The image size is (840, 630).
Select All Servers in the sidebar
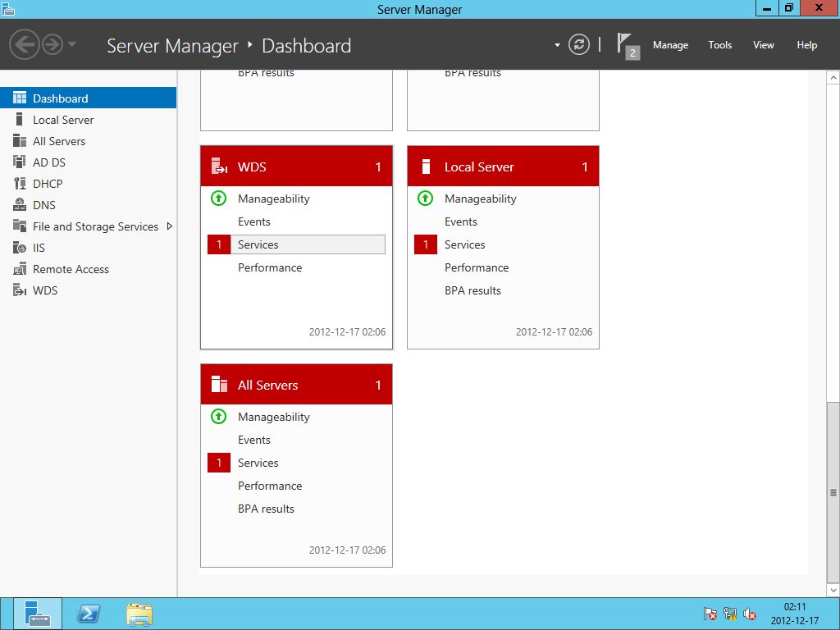click(x=88, y=141)
